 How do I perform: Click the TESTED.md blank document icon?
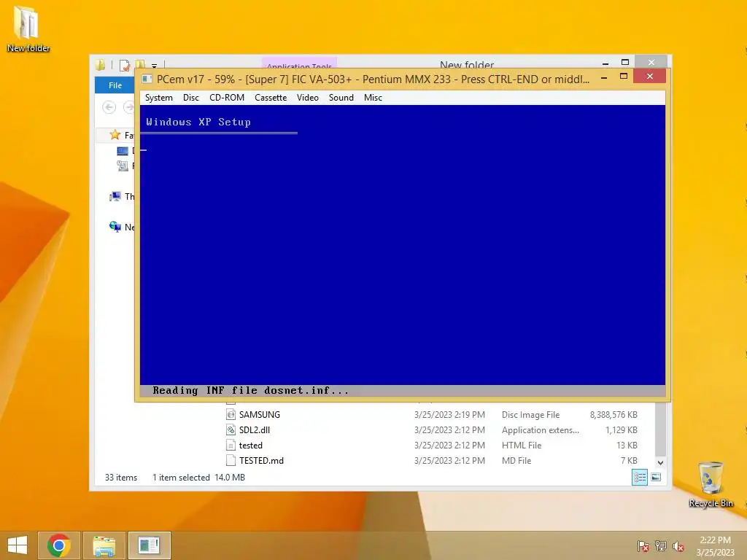point(231,461)
